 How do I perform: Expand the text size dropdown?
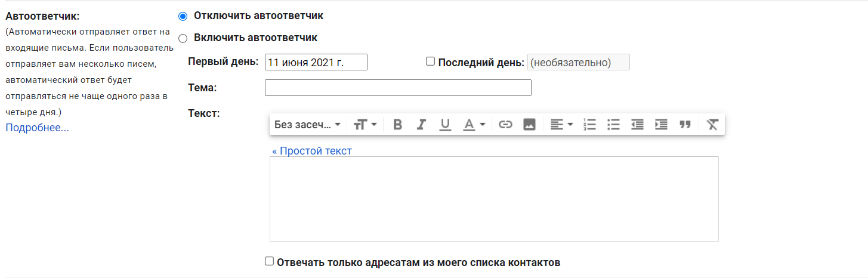click(x=365, y=125)
